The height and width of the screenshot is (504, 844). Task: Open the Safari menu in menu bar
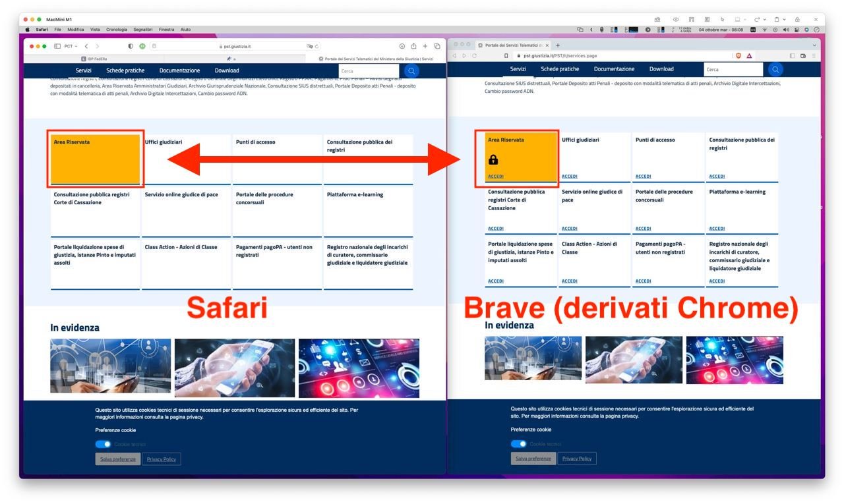coord(42,30)
